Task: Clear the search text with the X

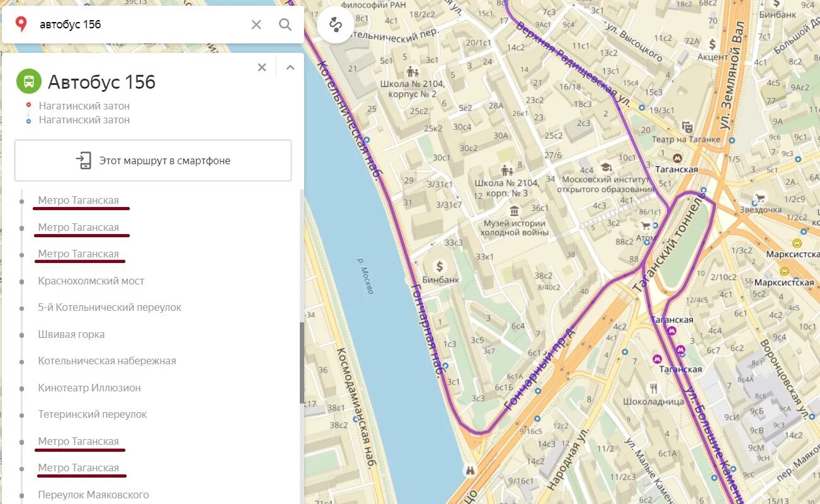Action: pos(256,25)
